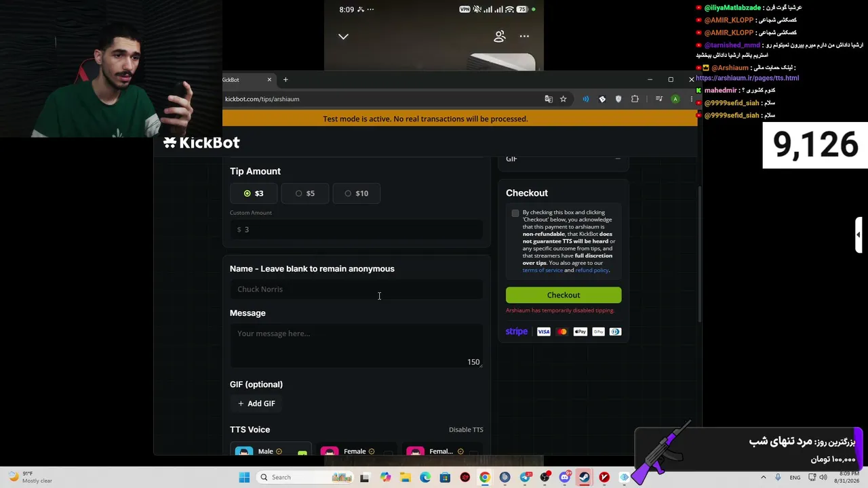The height and width of the screenshot is (488, 868).
Task: Check the checkout acknowledgement checkbox
Action: [515, 213]
